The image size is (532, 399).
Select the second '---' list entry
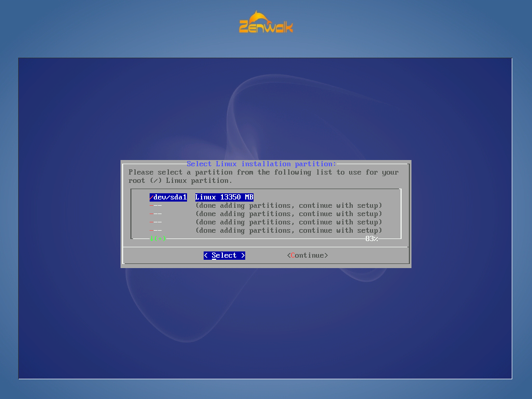(x=156, y=214)
